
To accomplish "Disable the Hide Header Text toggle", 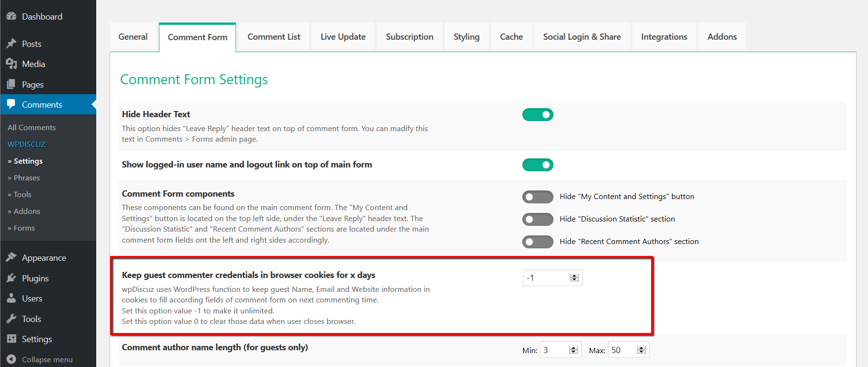I will (x=538, y=115).
